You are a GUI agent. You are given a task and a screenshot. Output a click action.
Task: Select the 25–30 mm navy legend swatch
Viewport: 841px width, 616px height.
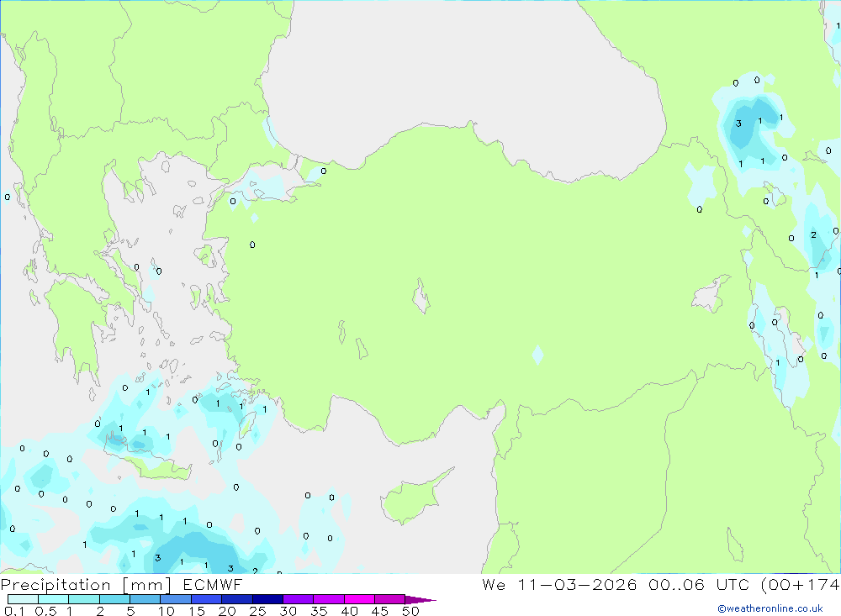[x=267, y=599]
